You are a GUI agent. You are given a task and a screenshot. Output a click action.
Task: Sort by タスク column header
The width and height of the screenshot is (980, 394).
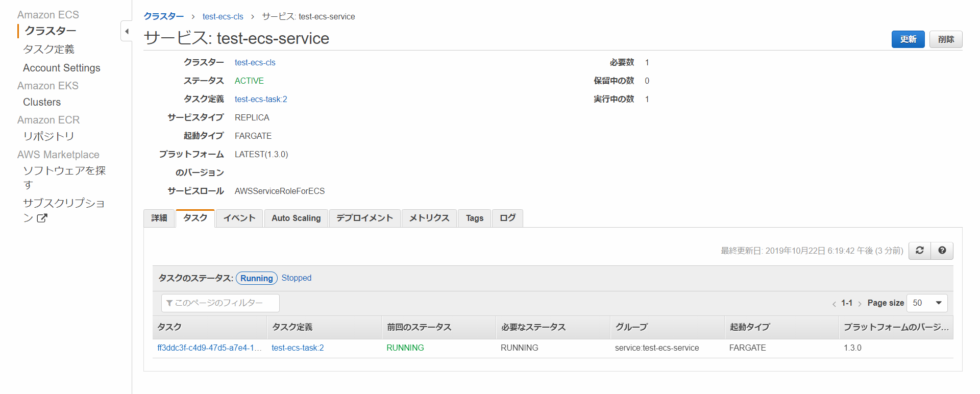(209, 328)
